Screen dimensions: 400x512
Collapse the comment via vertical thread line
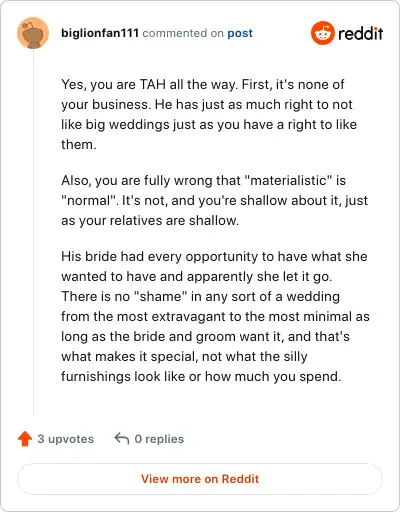pos(33,232)
